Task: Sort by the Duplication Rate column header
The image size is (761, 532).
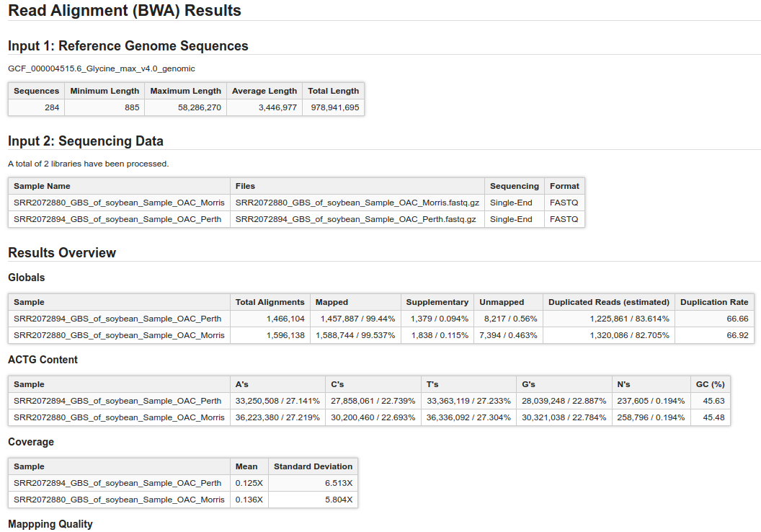Action: (714, 302)
